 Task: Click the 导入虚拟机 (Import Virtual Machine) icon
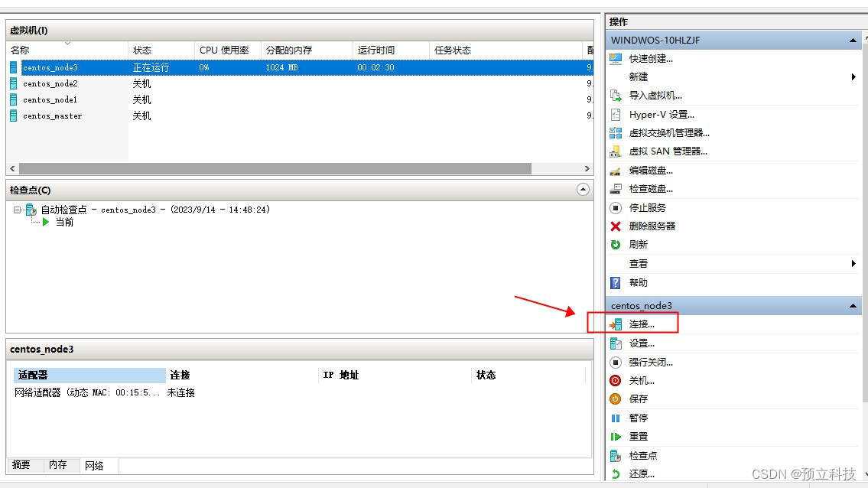[616, 96]
